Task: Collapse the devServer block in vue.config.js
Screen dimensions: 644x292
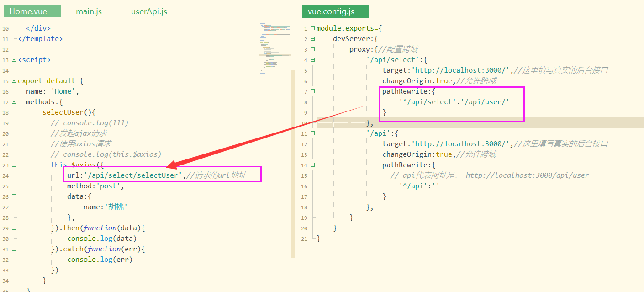Action: click(312, 38)
